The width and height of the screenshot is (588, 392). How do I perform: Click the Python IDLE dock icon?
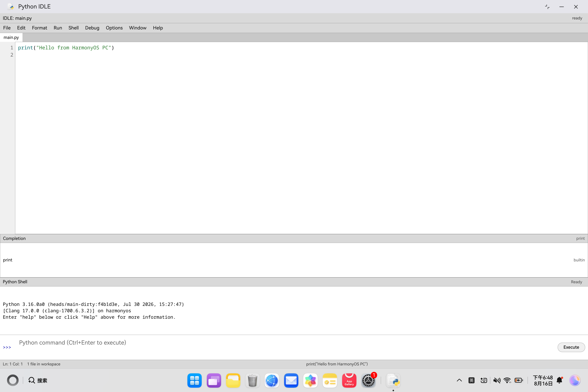[393, 381]
